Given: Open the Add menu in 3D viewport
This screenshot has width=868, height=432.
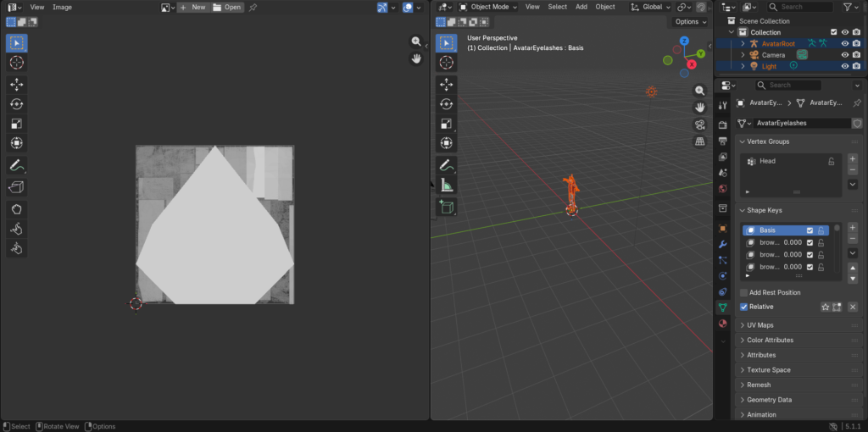Looking at the screenshot, I should 581,7.
